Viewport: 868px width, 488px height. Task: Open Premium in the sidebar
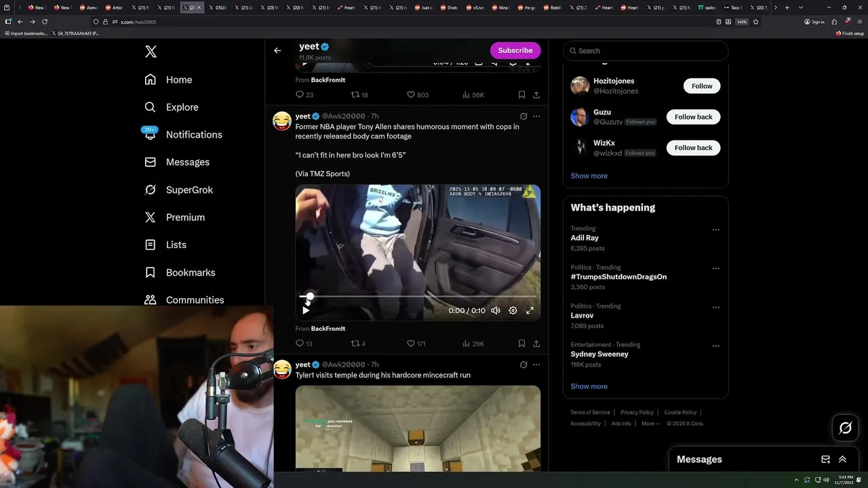(x=174, y=217)
